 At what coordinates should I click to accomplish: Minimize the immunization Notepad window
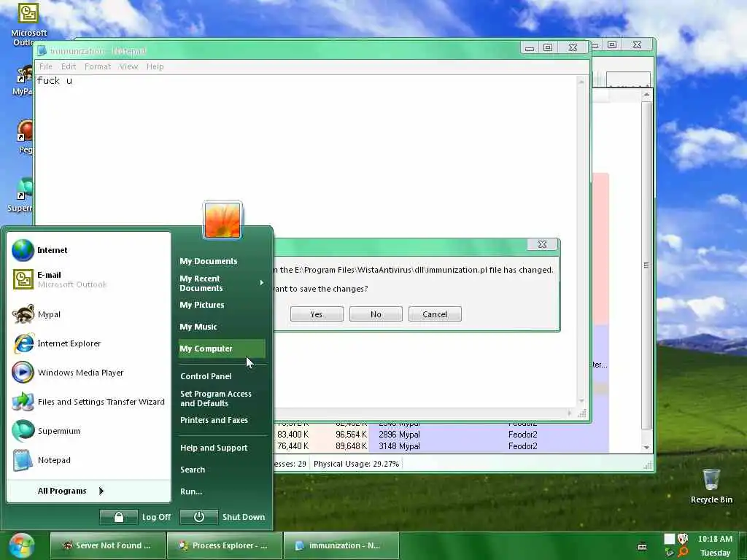coord(530,47)
